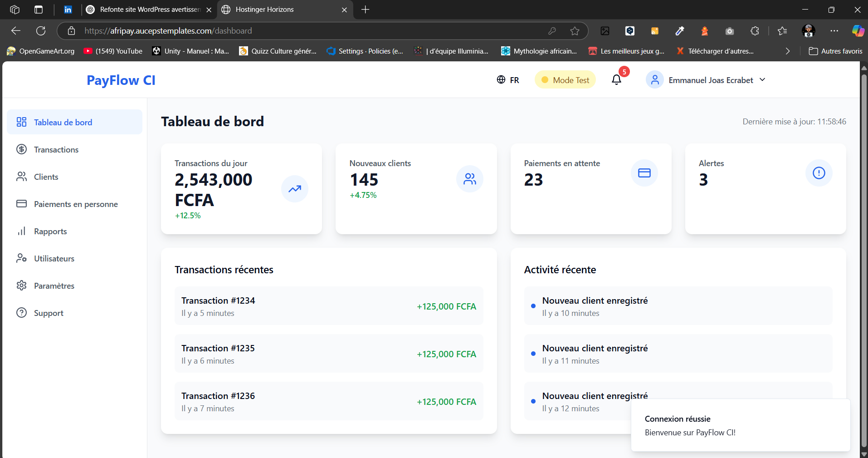This screenshot has height=458, width=868.
Task: Click the globe language icon
Action: click(x=501, y=80)
